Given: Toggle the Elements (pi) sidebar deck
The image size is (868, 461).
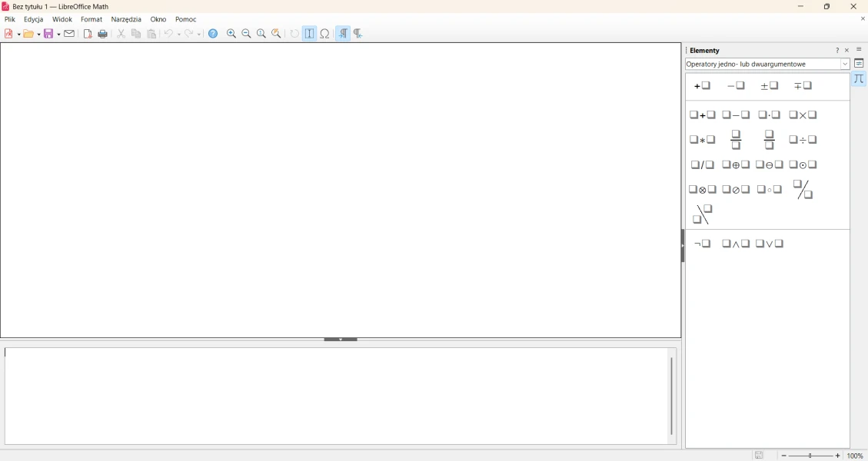Looking at the screenshot, I should pos(860,79).
